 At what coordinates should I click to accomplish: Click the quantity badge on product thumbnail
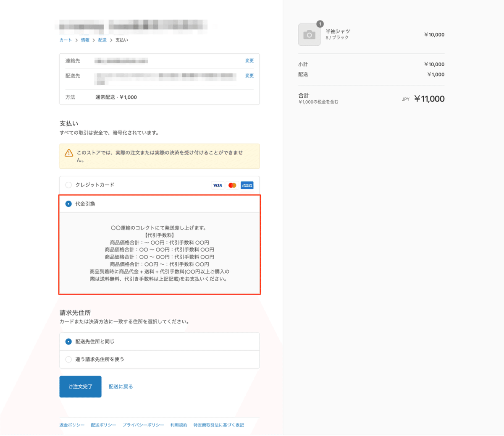(320, 24)
